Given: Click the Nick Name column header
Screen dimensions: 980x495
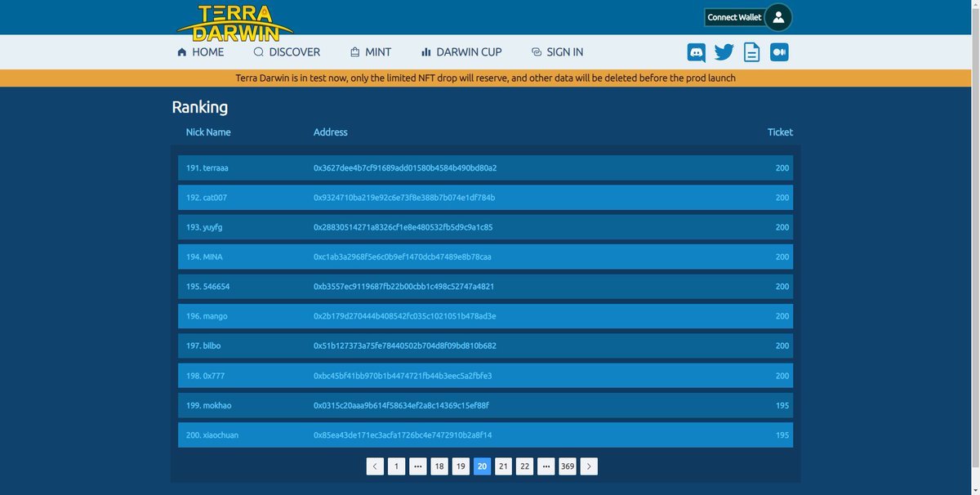Looking at the screenshot, I should [208, 132].
